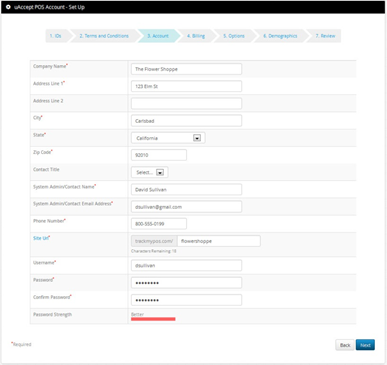387x365 pixels.
Task: Click the empty Address Line 2 field
Action: pyautogui.click(x=186, y=103)
